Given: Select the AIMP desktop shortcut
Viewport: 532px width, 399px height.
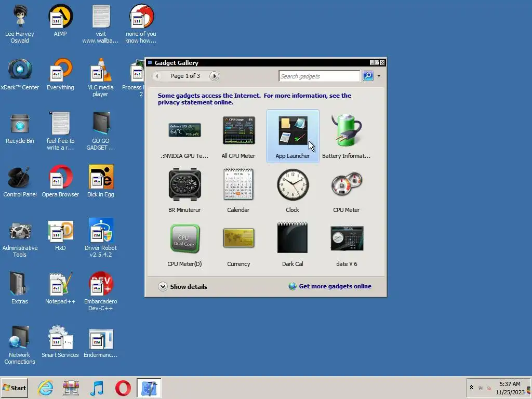Looking at the screenshot, I should tap(60, 21).
